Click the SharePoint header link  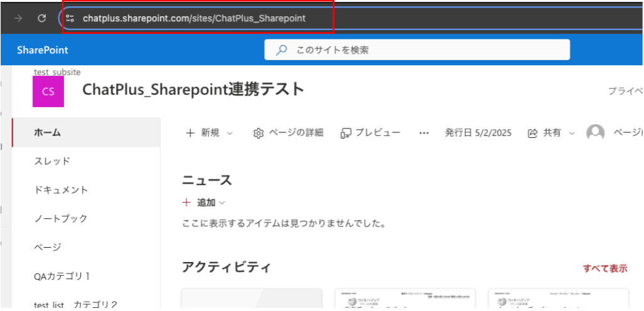click(x=43, y=50)
